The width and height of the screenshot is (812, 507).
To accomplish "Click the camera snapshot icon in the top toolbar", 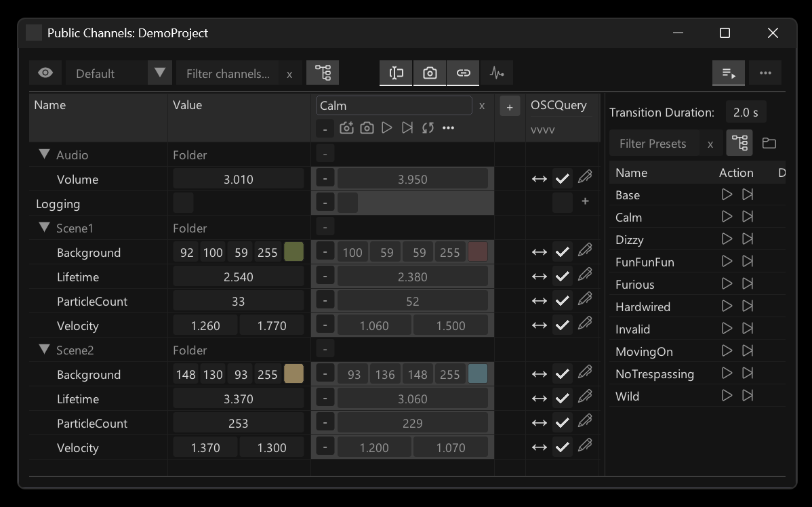I will click(x=430, y=73).
